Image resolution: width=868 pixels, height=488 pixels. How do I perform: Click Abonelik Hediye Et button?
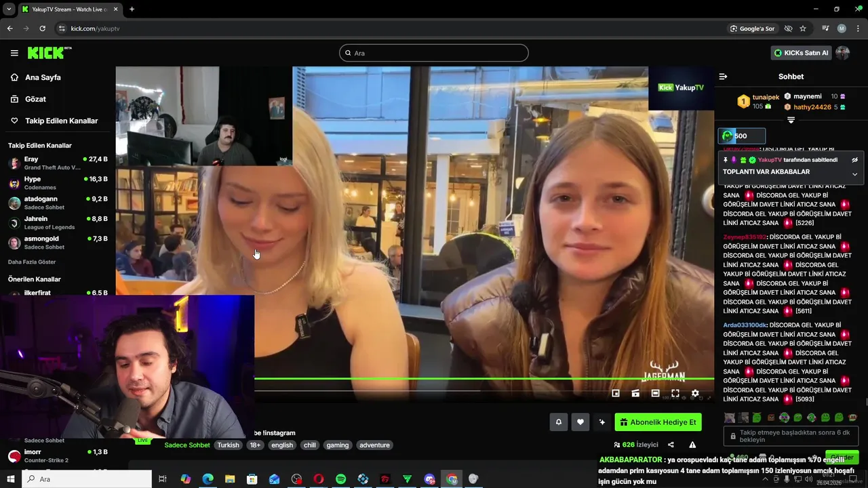pos(658,422)
